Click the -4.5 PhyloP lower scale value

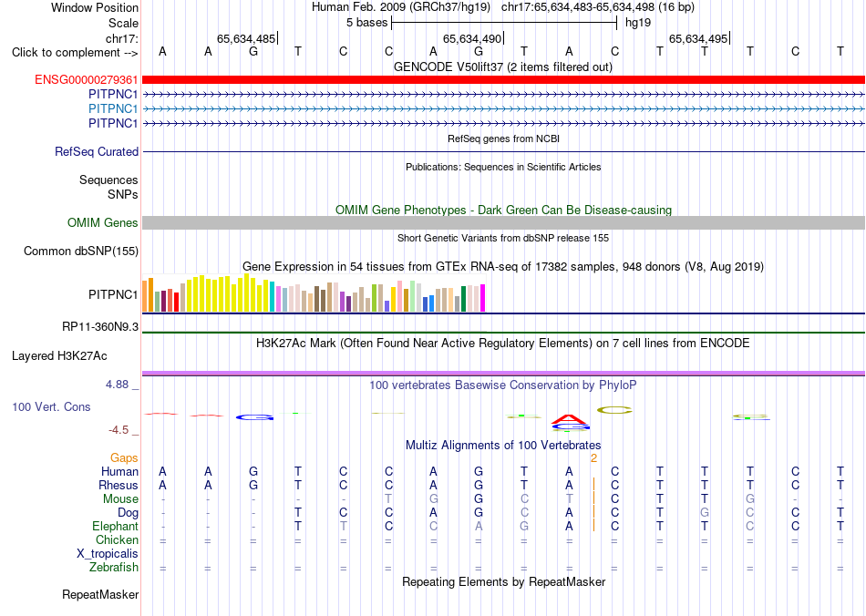tap(119, 430)
